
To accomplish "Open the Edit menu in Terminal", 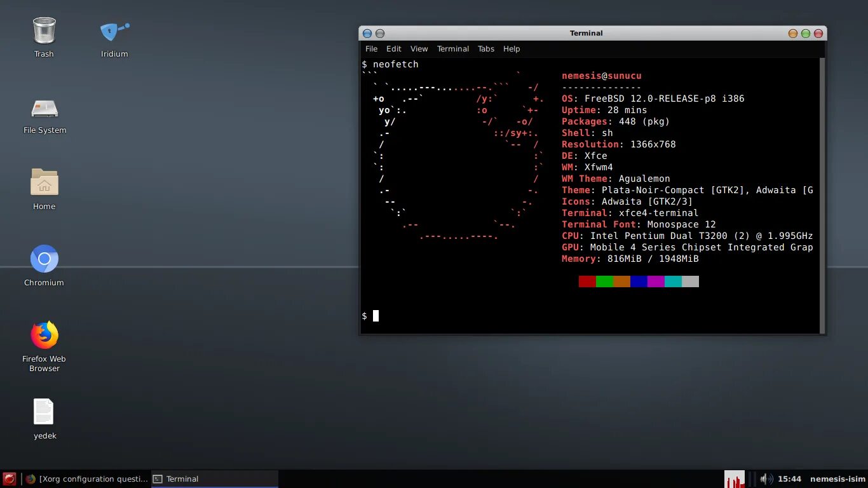I will pyautogui.click(x=394, y=49).
